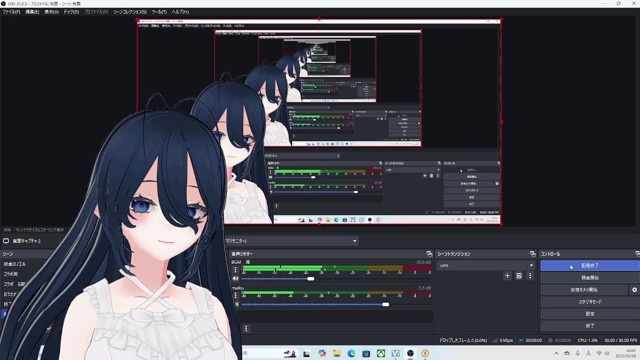
Task: Click the blue stop streaming button
Action: click(590, 266)
